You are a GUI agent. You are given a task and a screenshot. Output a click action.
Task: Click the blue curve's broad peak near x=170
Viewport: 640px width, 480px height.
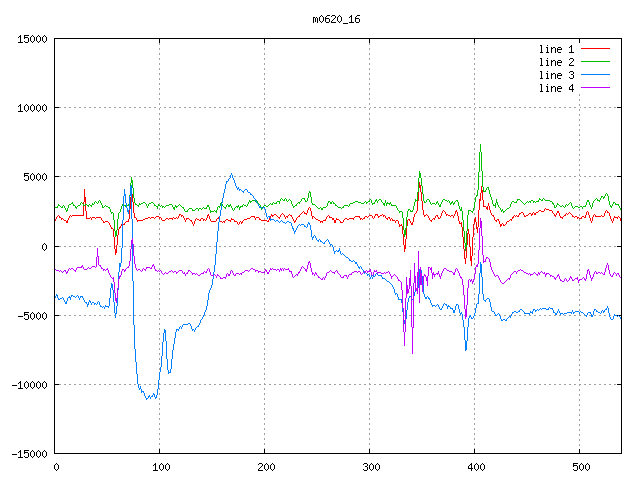click(x=232, y=175)
